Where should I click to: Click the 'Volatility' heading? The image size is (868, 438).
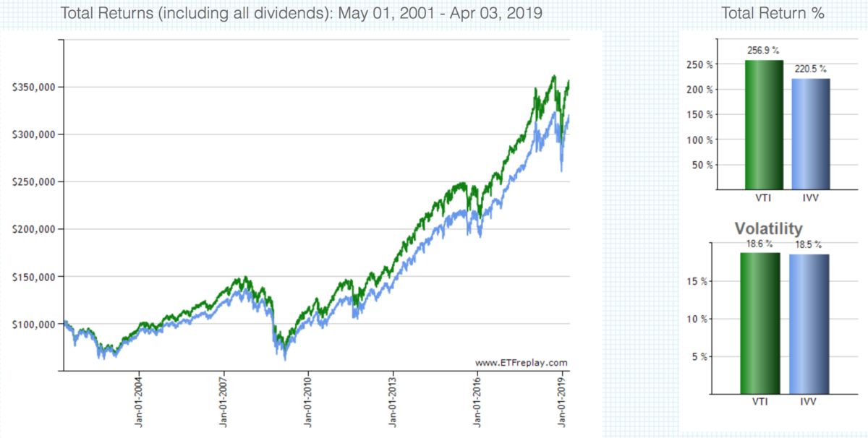coord(768,228)
